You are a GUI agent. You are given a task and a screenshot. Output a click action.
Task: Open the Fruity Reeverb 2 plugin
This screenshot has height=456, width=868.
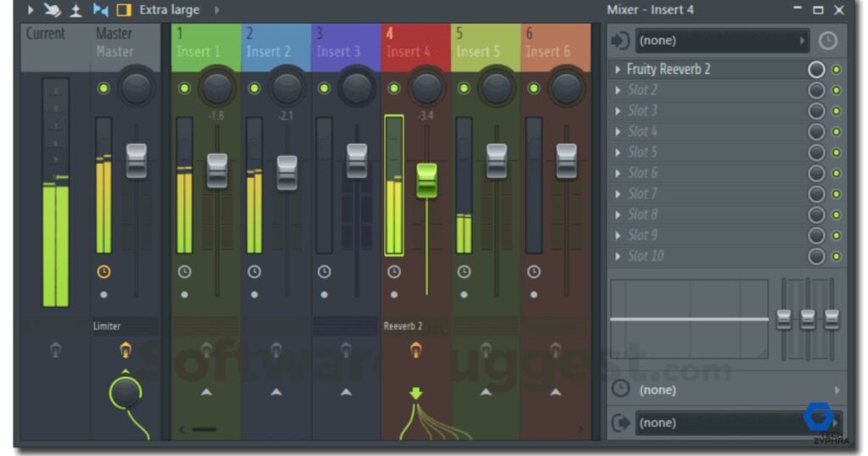[668, 70]
